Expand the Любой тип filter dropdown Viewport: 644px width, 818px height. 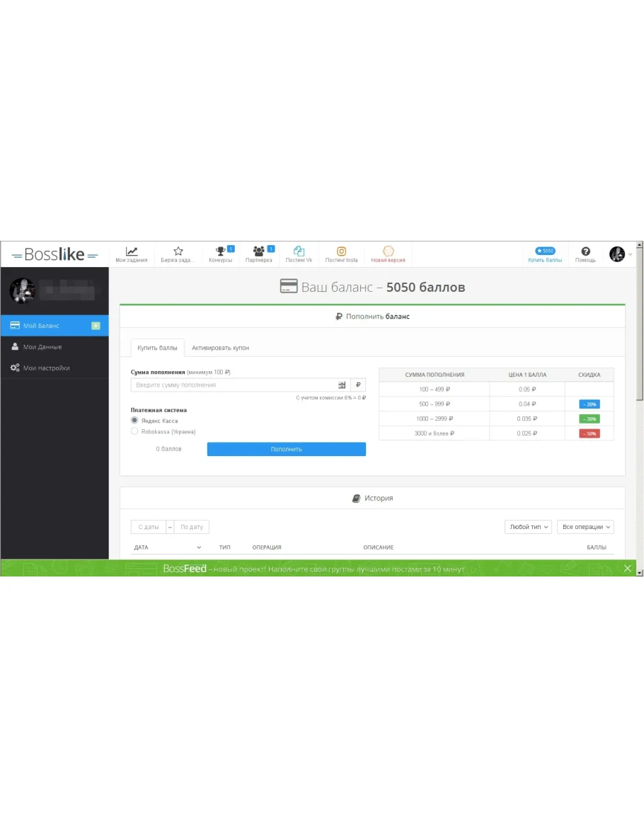(529, 527)
